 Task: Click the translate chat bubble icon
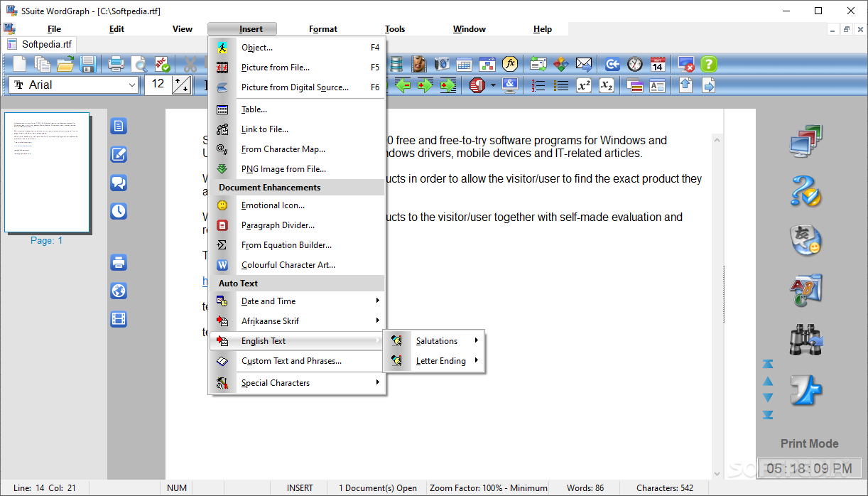[x=805, y=241]
